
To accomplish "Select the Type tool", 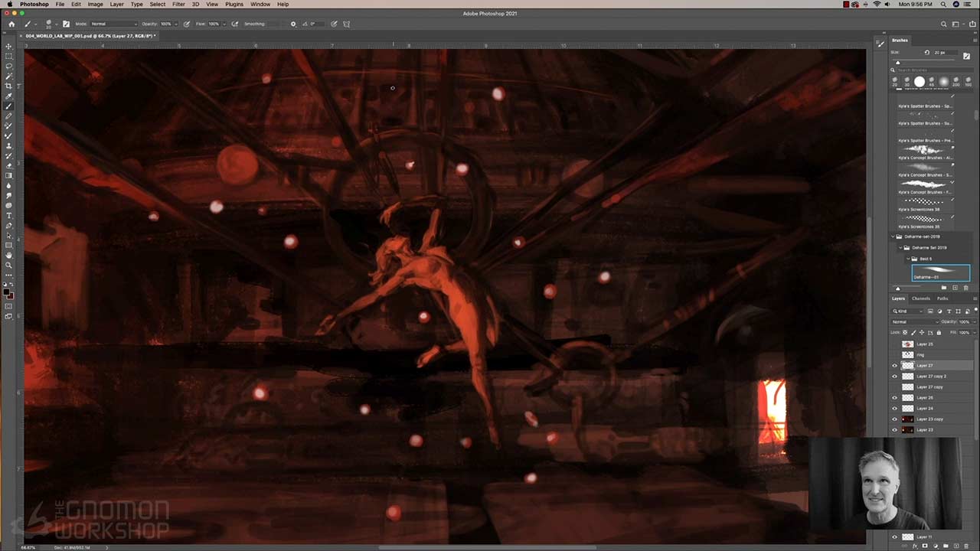I will click(9, 216).
